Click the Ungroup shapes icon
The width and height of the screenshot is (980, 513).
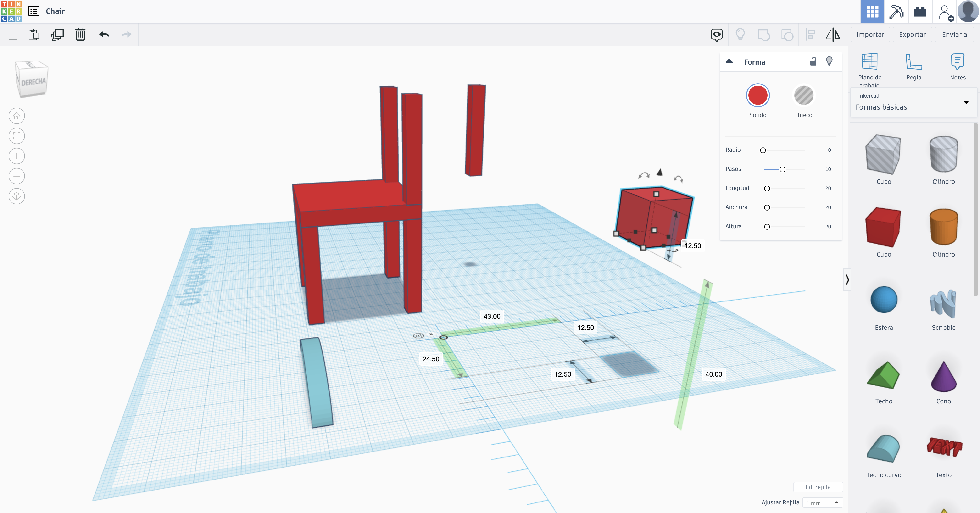[787, 35]
